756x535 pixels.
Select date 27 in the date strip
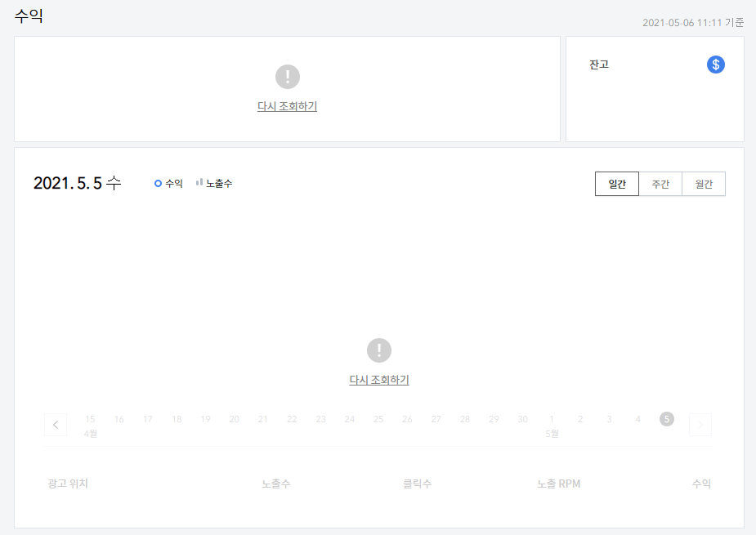436,419
